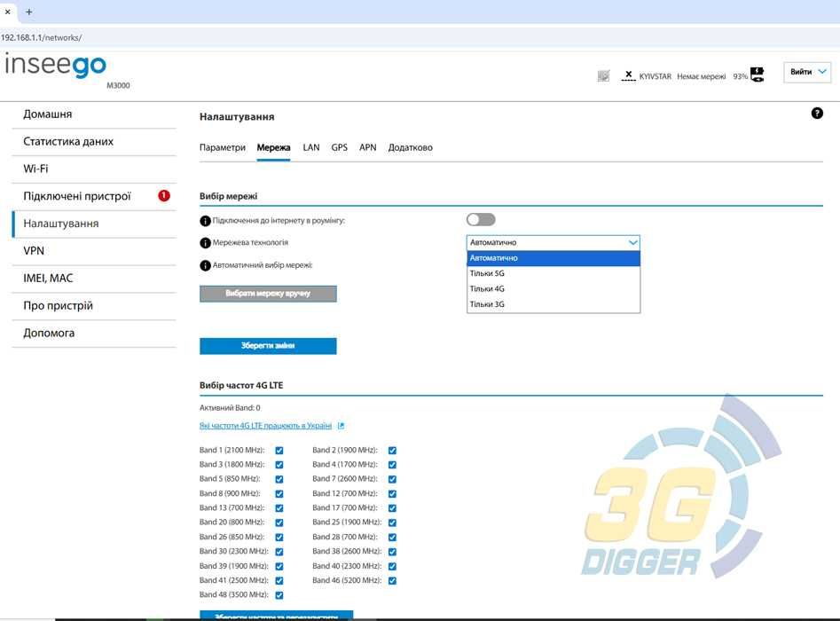Uncheck Band 20 (800 MHz) checkbox
This screenshot has height=621, width=840.
tap(279, 523)
